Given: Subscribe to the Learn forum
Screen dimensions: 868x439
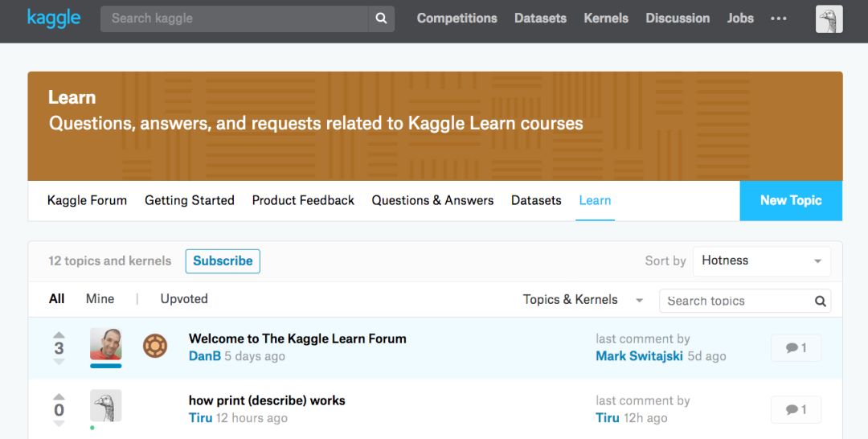Looking at the screenshot, I should click(x=223, y=261).
